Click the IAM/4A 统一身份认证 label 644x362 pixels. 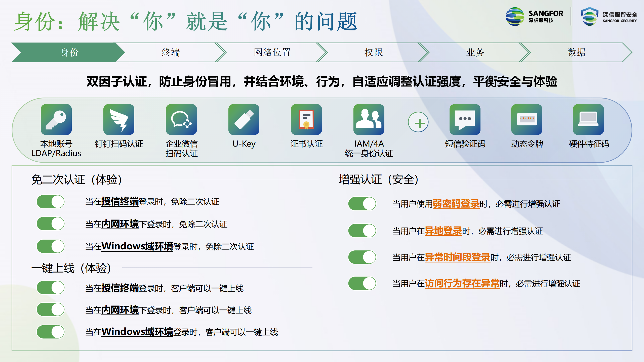tap(369, 148)
